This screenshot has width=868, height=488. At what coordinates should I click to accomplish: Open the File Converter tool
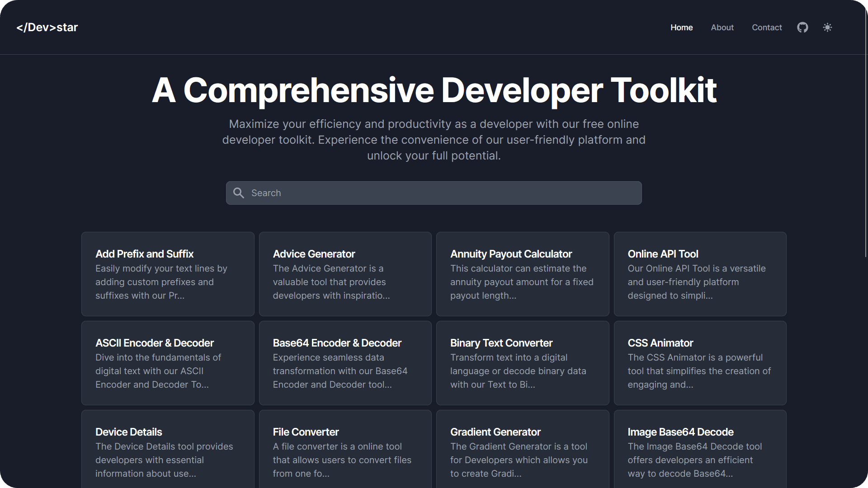[345, 449]
